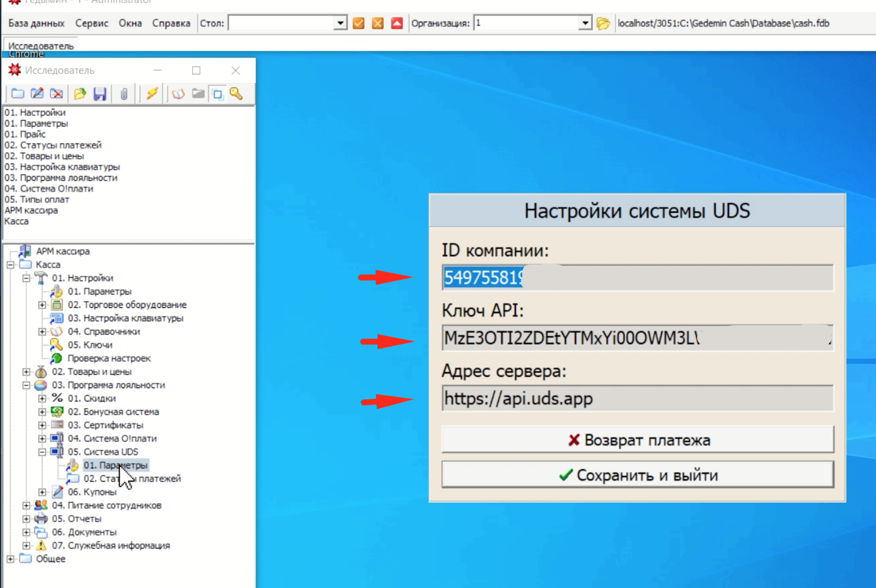Screen dimensions: 876x588
Task: Toggle the overlapping windows icon in toolbar
Action: 217,94
